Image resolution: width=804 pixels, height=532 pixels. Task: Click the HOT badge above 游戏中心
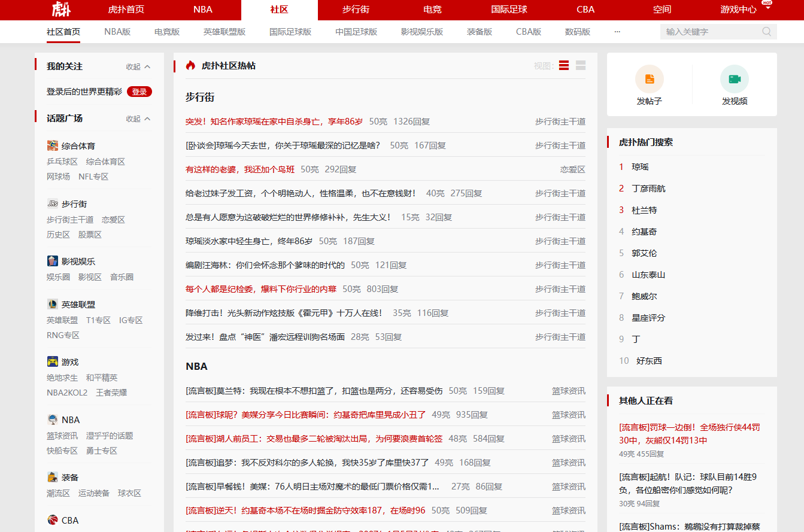(767, 3)
